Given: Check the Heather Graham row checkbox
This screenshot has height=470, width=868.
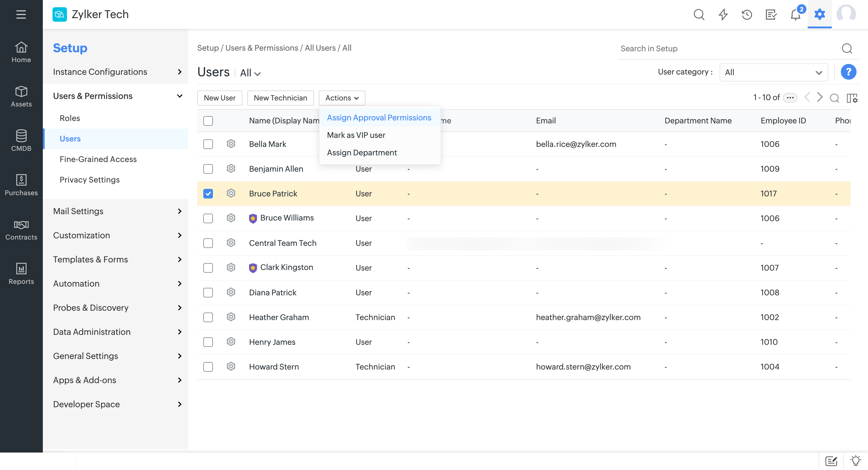Looking at the screenshot, I should [x=208, y=317].
